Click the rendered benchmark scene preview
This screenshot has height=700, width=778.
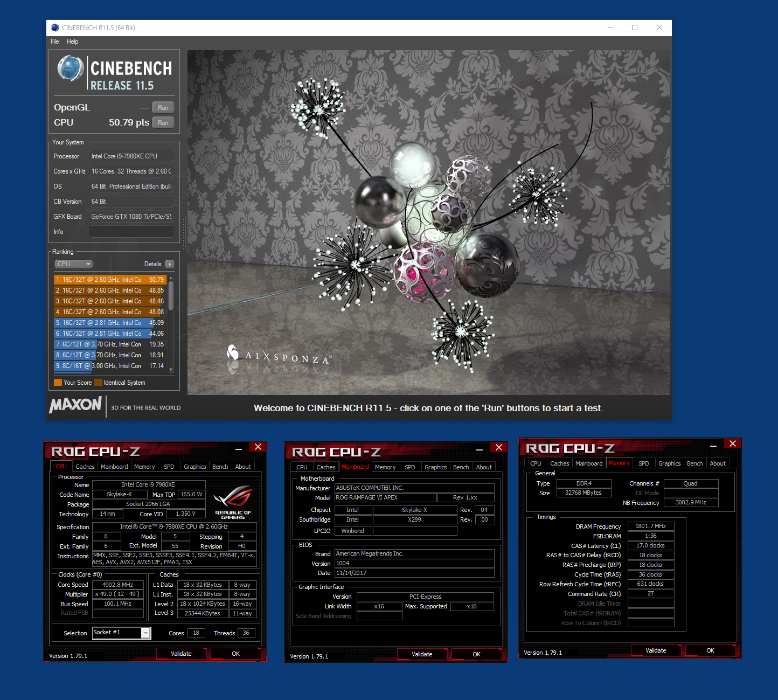pos(429,223)
